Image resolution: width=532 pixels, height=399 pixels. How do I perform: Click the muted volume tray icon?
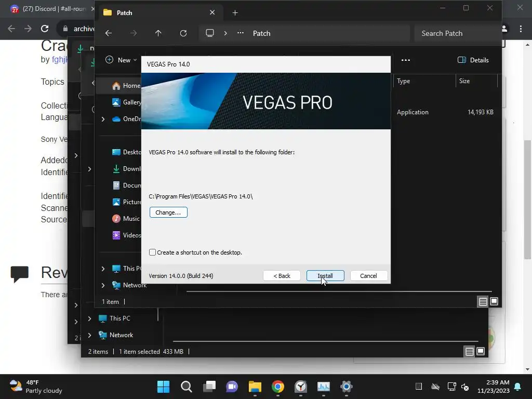465,387
